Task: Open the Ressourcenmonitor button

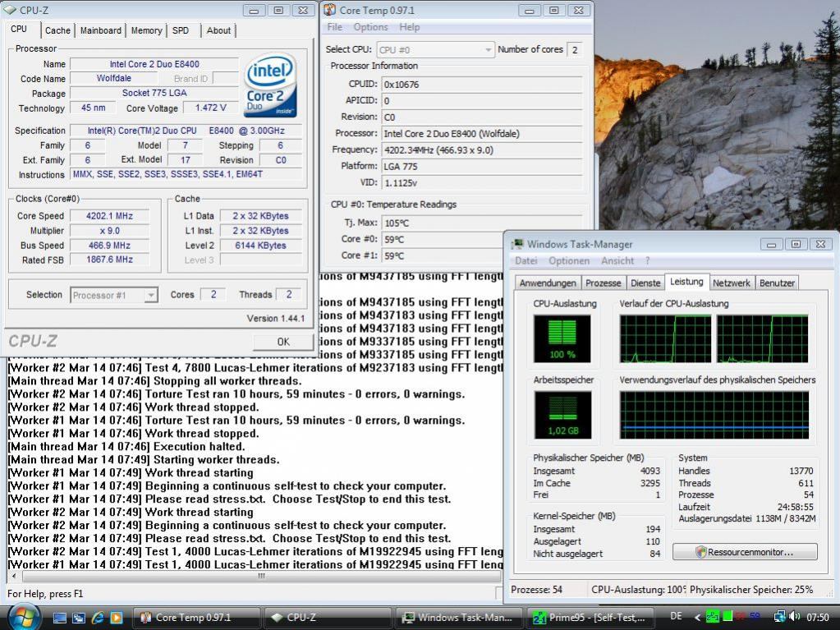Action: point(745,552)
